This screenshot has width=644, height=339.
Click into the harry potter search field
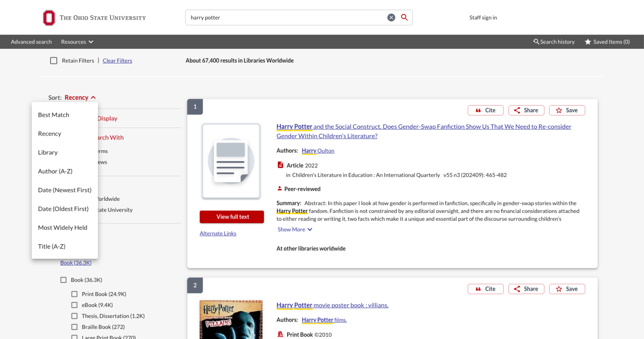(x=286, y=17)
